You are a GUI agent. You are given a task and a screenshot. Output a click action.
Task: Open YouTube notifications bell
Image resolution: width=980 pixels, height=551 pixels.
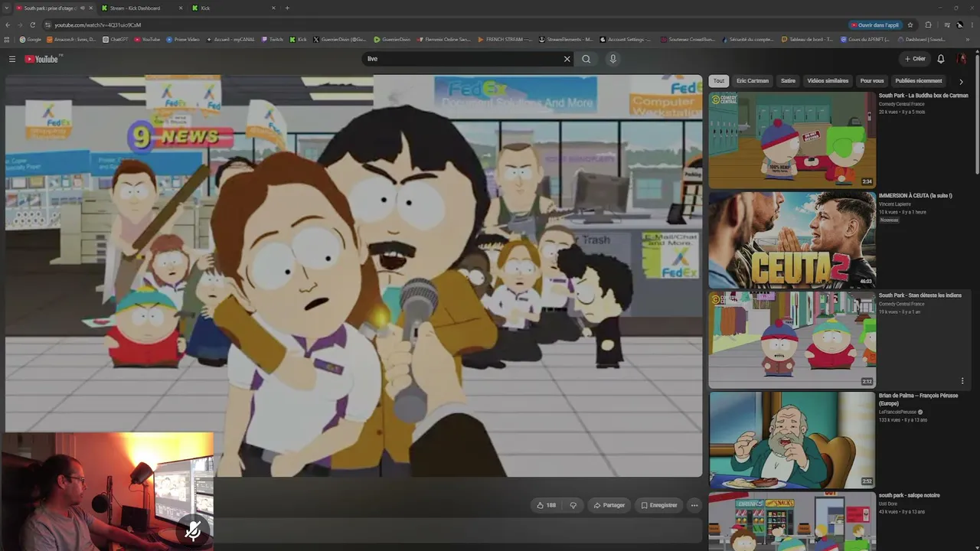[941, 59]
